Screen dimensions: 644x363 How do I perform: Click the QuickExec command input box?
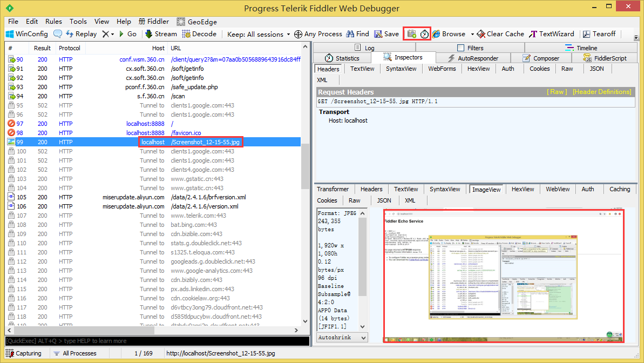(x=157, y=341)
